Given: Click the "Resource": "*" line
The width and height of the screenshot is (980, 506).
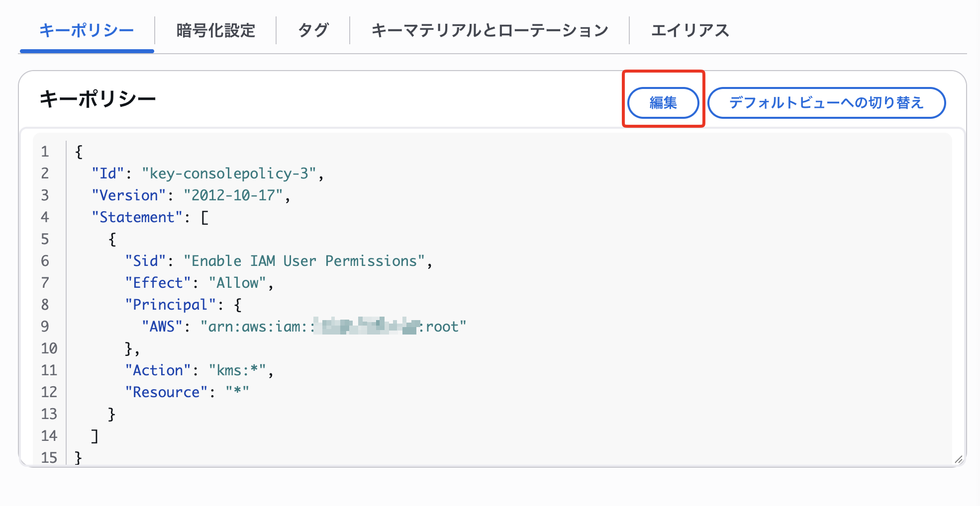Looking at the screenshot, I should (x=187, y=392).
